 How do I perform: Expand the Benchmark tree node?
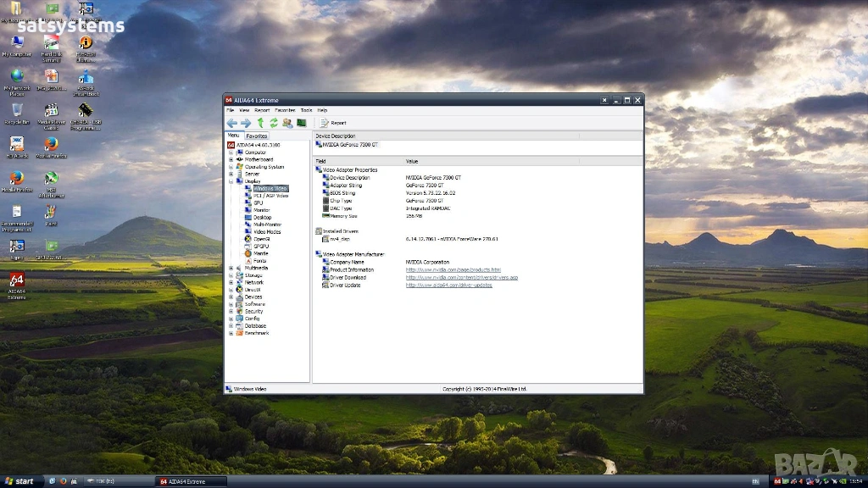tap(231, 333)
